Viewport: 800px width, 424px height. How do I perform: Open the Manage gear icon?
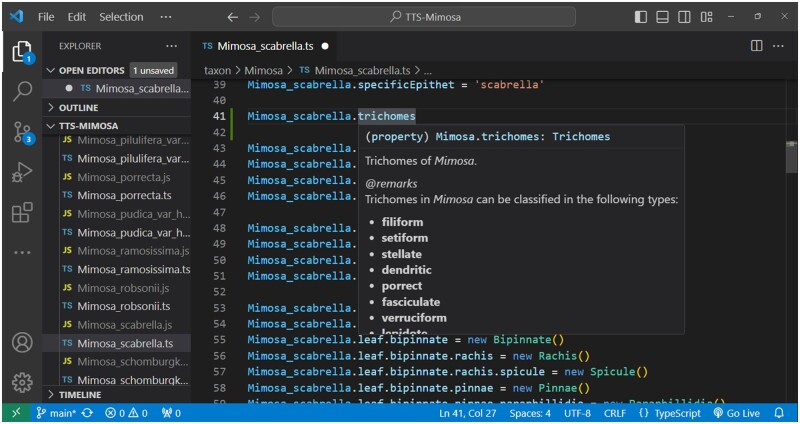(x=22, y=382)
